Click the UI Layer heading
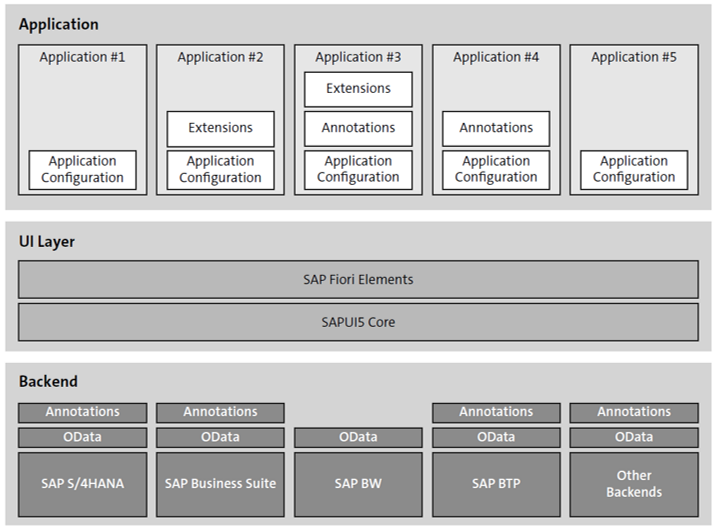This screenshot has width=717, height=532. click(47, 242)
